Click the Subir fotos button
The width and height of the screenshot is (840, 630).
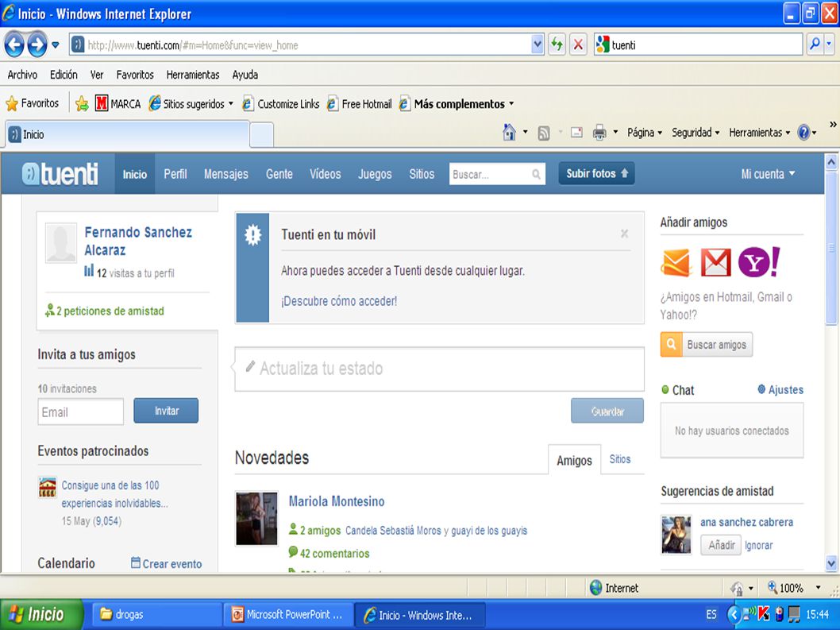click(597, 173)
